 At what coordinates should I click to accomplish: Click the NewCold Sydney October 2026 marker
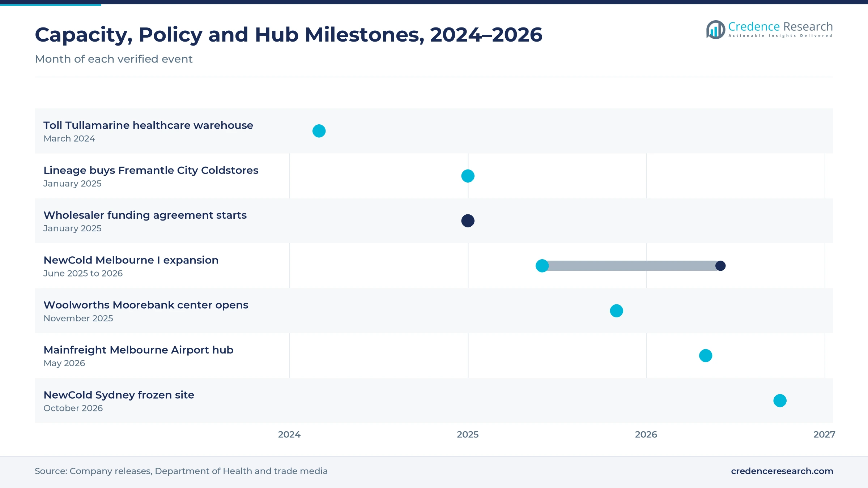(780, 401)
